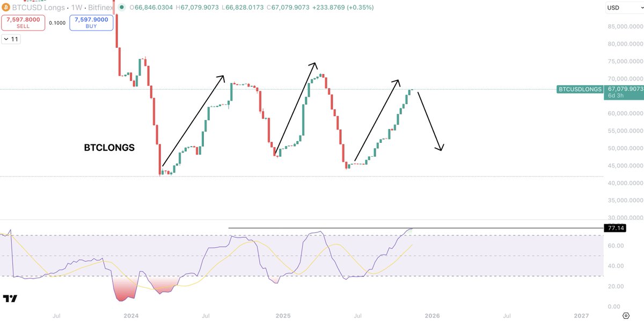Click the BTCUSDLONGS price label on axis

[x=580, y=90]
